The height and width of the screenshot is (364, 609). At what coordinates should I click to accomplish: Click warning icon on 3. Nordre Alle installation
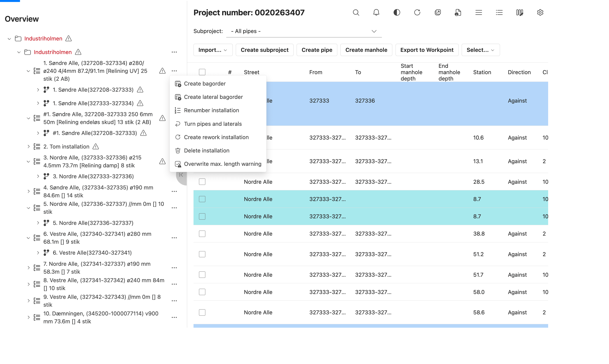tap(162, 161)
